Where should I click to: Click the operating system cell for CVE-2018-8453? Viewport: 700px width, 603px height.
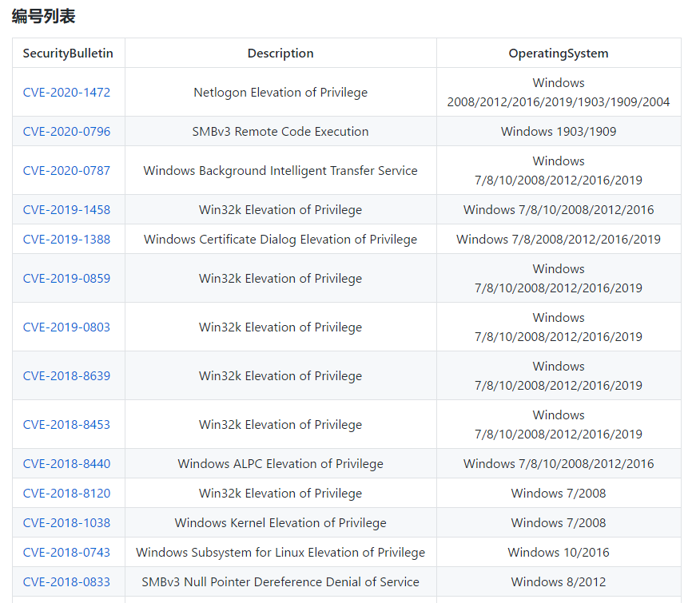click(x=559, y=424)
